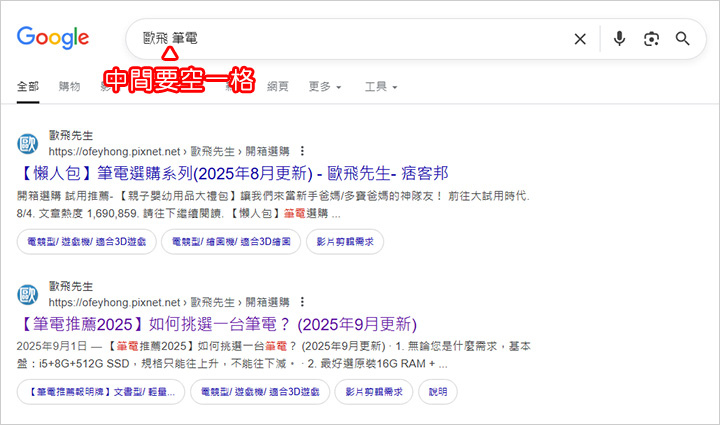Open the 說明 chip

pos(438,392)
